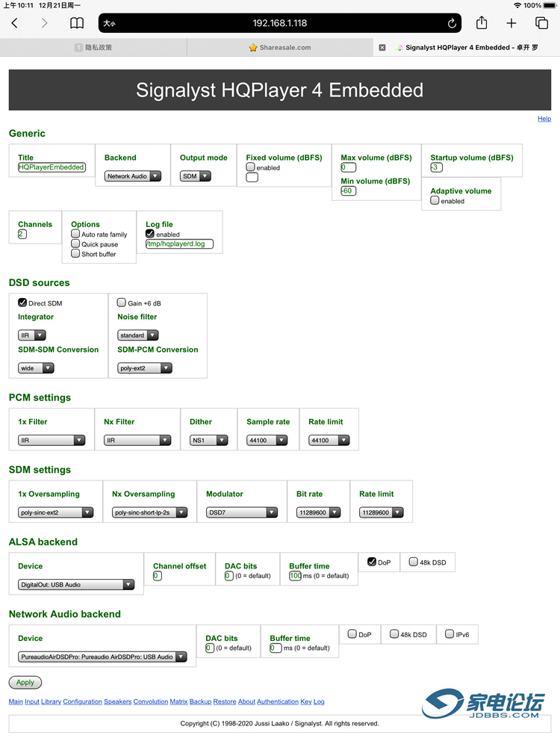Uncheck Direct SDM checkbox
This screenshot has height=747, width=560.
click(22, 303)
